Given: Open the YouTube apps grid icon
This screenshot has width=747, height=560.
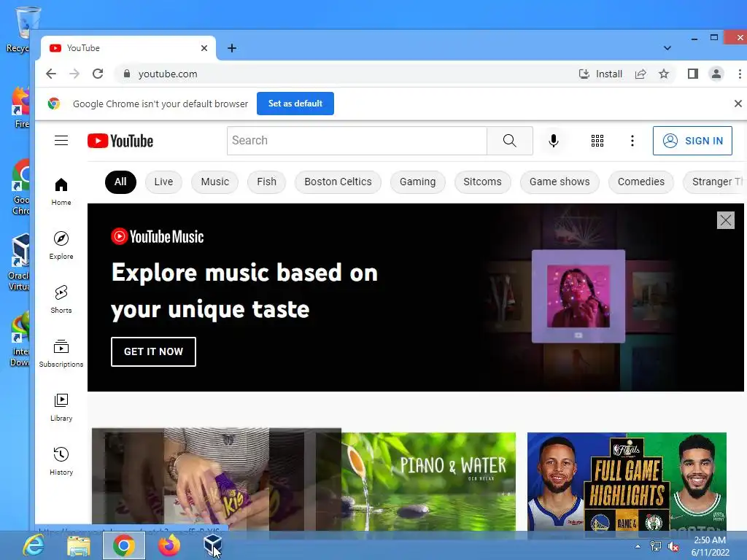Looking at the screenshot, I should coord(597,141).
